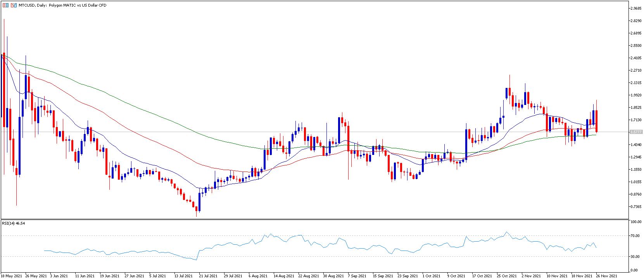Image resolution: width=644 pixels, height=280 pixels.
Task: Click the RSI 70.00 scale label
Action: point(635,235)
